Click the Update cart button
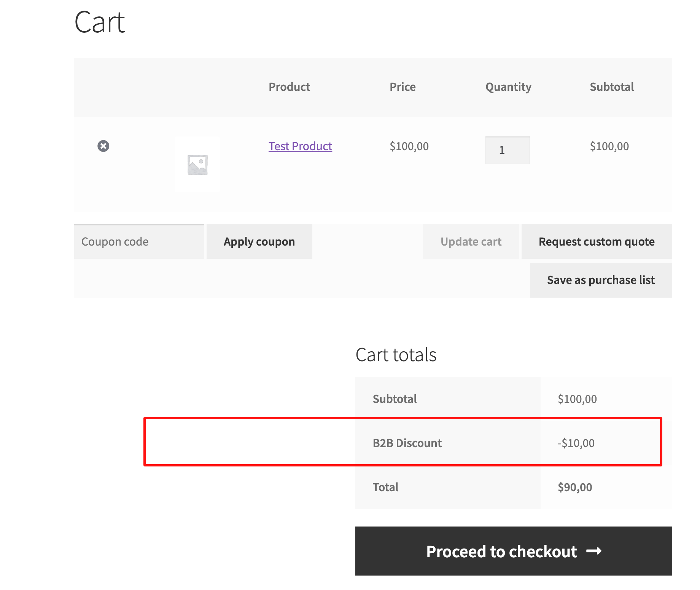The width and height of the screenshot is (700, 590). coord(471,242)
